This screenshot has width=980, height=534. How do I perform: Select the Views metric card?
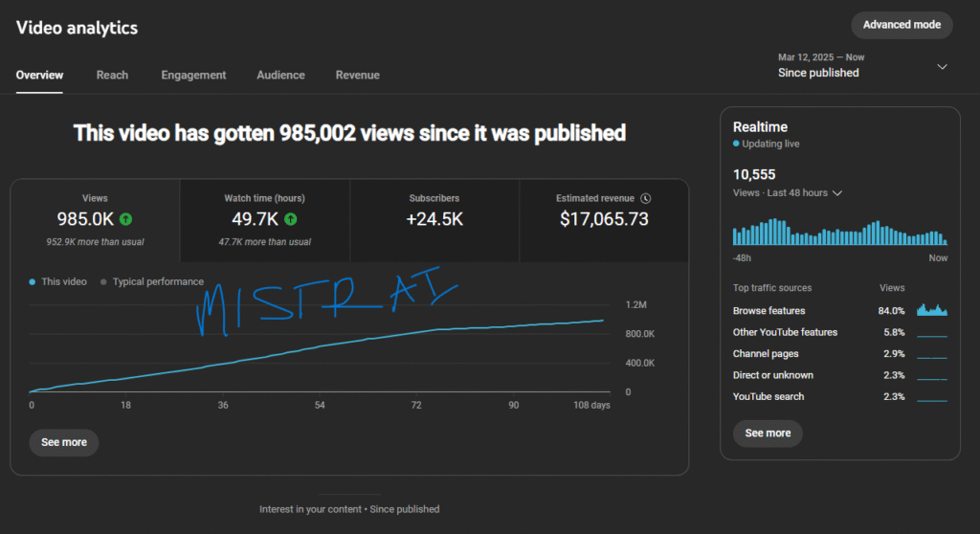coord(95,220)
